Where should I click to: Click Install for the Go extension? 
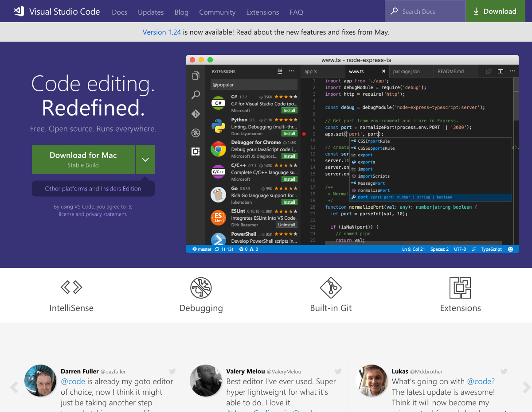coord(289,202)
